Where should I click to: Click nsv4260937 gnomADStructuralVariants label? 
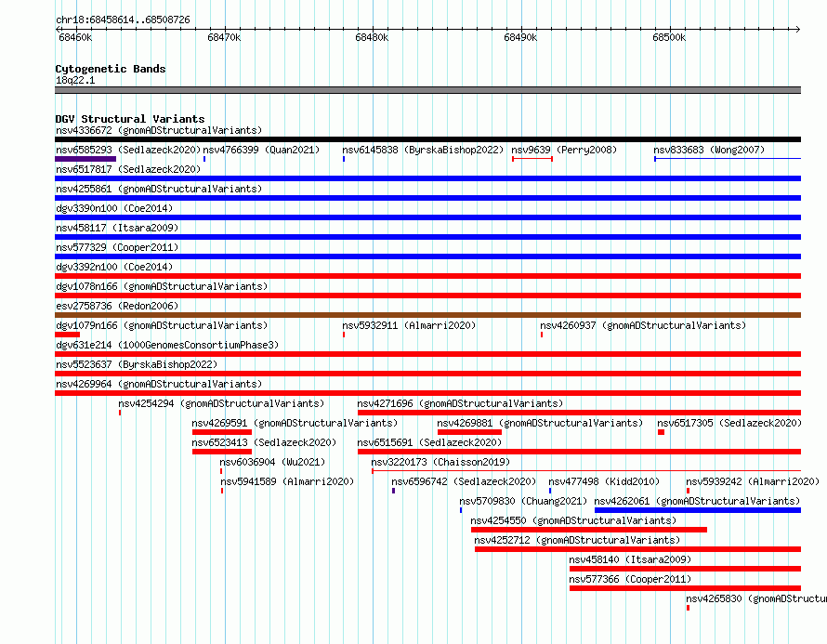(643, 325)
